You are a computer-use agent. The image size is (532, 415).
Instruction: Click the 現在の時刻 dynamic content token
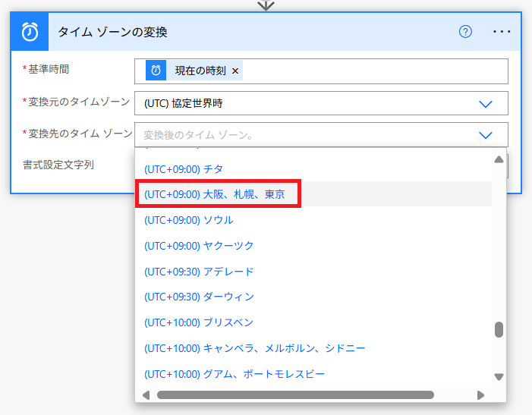click(199, 71)
